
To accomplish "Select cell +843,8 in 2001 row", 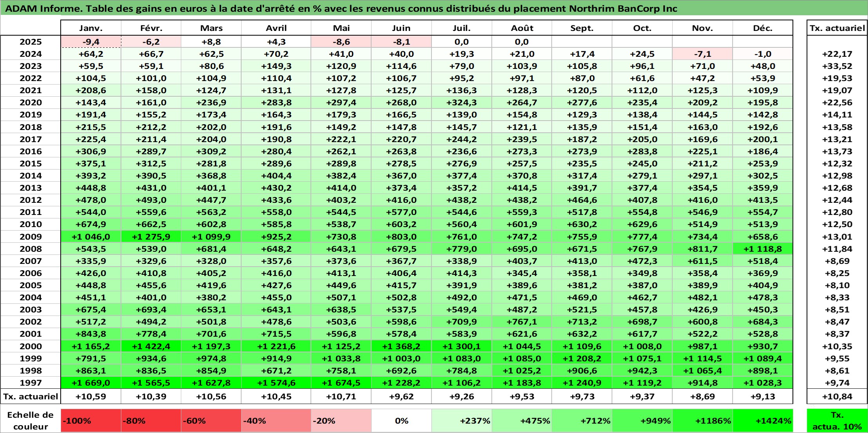I will pyautogui.click(x=91, y=334).
